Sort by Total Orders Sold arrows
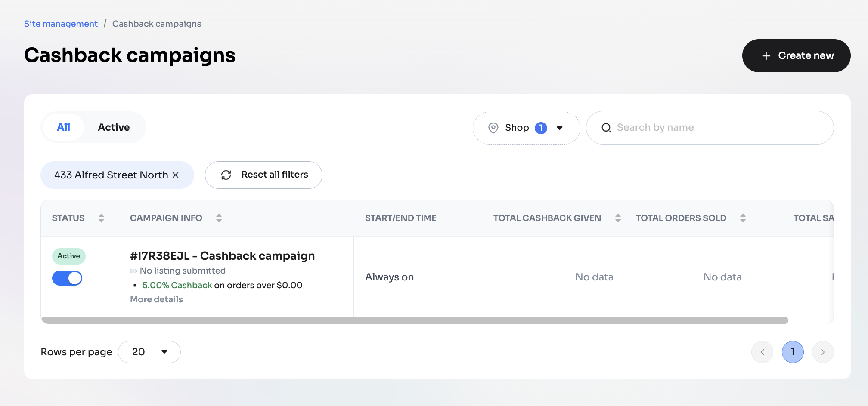Image resolution: width=868 pixels, height=406 pixels. 743,218
